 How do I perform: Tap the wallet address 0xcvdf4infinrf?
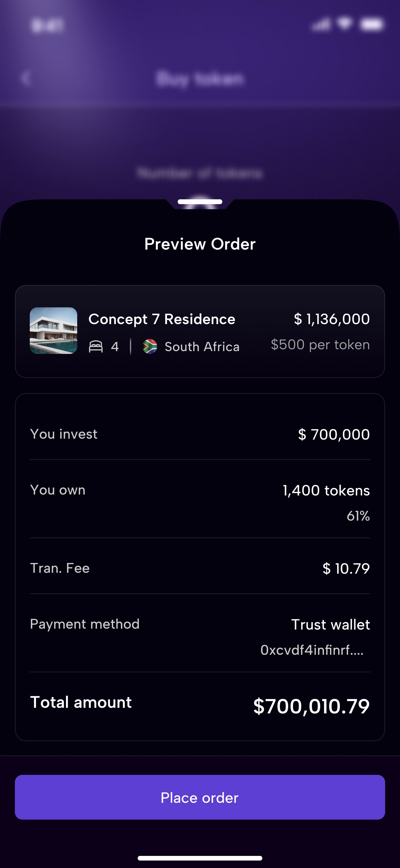tap(312, 650)
